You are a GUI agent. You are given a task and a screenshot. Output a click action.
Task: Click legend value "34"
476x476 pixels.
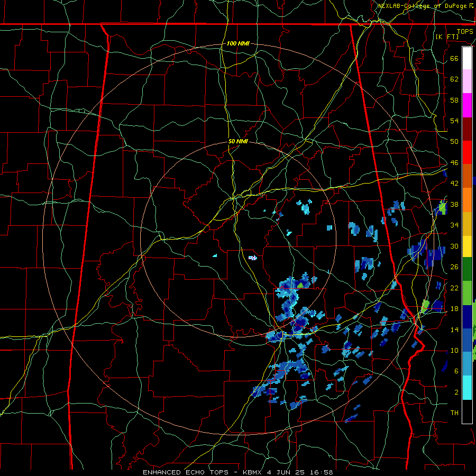pos(454,225)
